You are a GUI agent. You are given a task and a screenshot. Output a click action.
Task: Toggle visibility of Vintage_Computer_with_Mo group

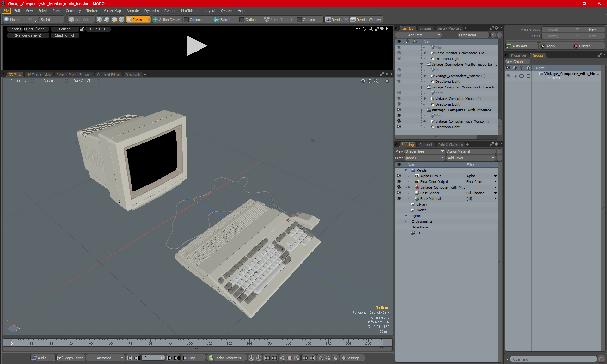tap(508, 76)
